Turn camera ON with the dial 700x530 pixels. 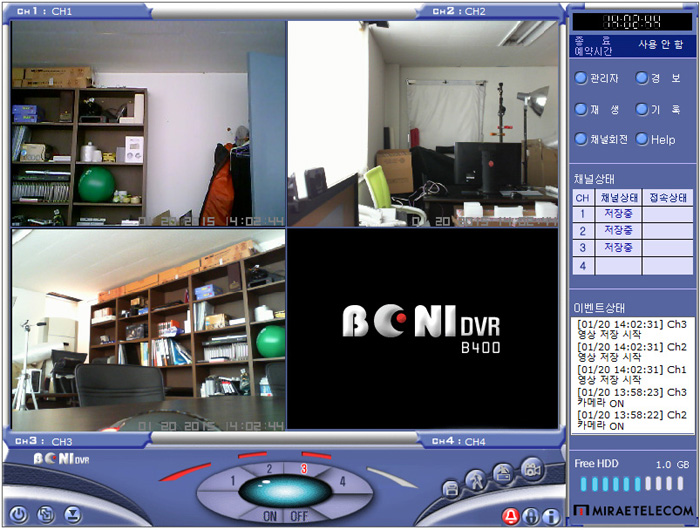coord(270,516)
